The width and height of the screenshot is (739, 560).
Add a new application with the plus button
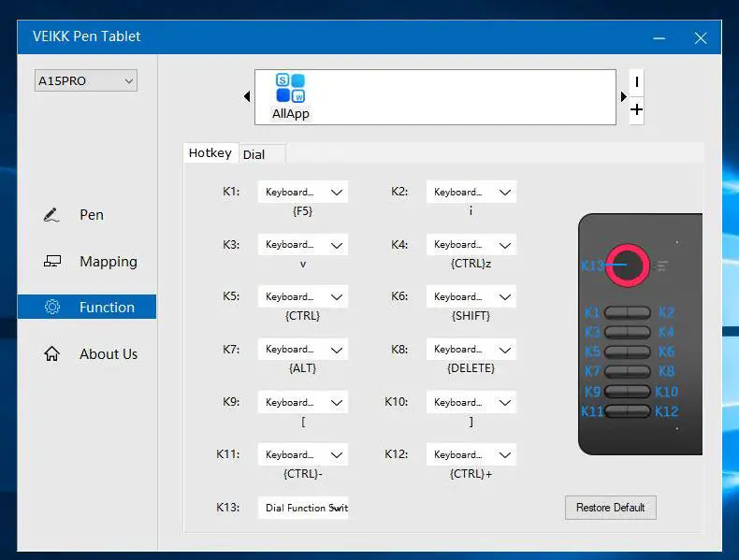pos(637,110)
